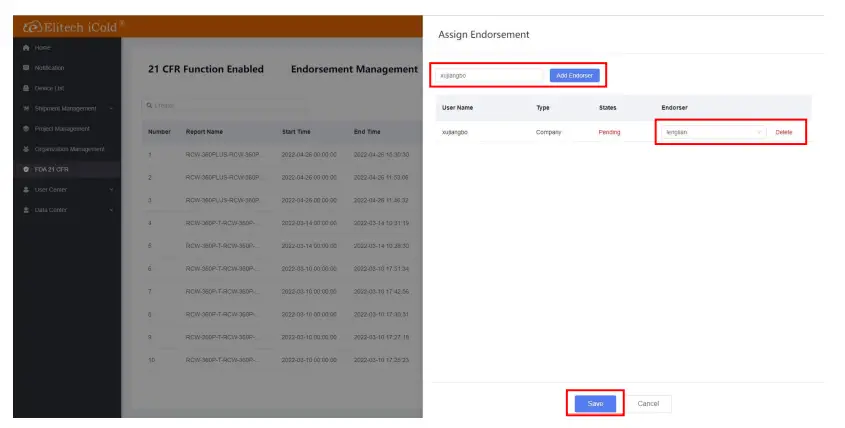
Task: Open the Organization Management sidebar icon
Action: 26,149
